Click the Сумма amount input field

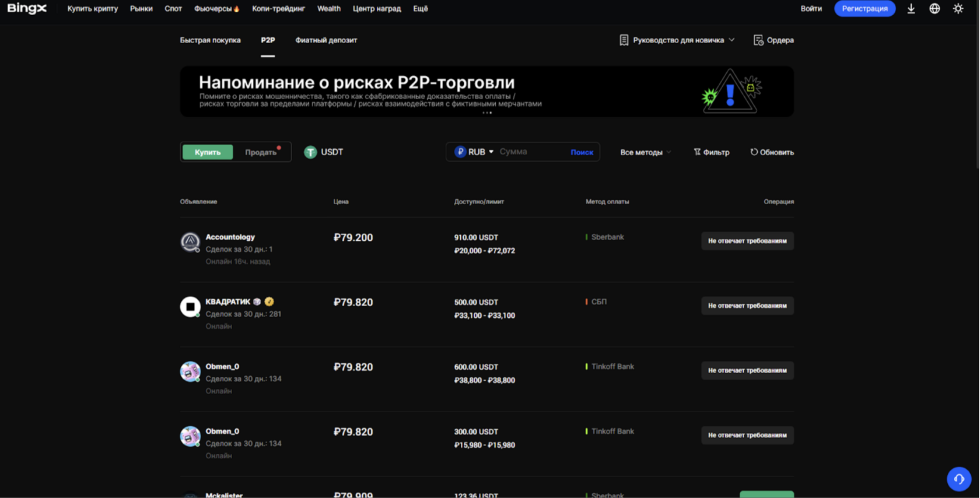[531, 152]
